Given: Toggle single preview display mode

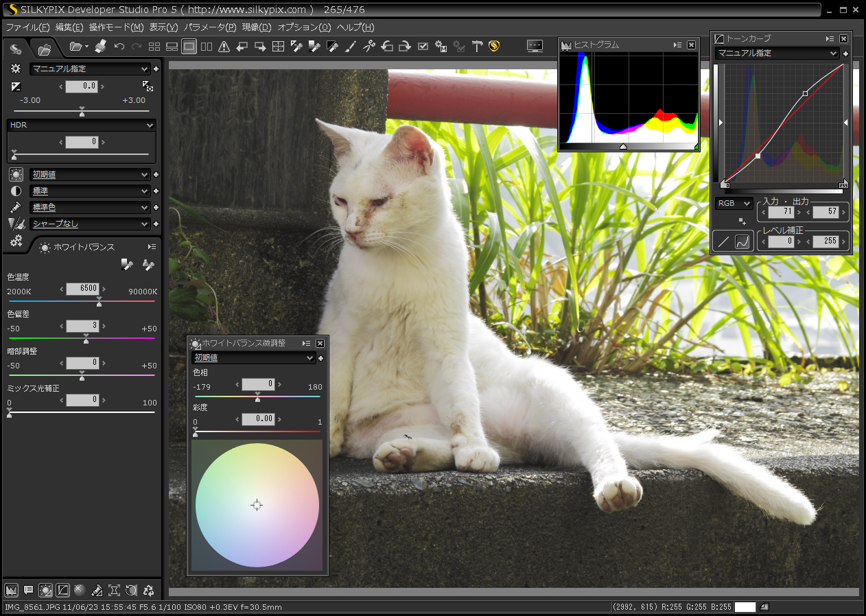Looking at the screenshot, I should [189, 47].
